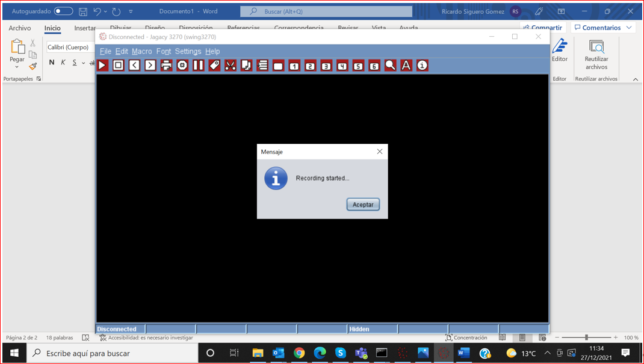644x364 pixels.
Task: Toggle the Autoguardado switch in Word
Action: (63, 11)
